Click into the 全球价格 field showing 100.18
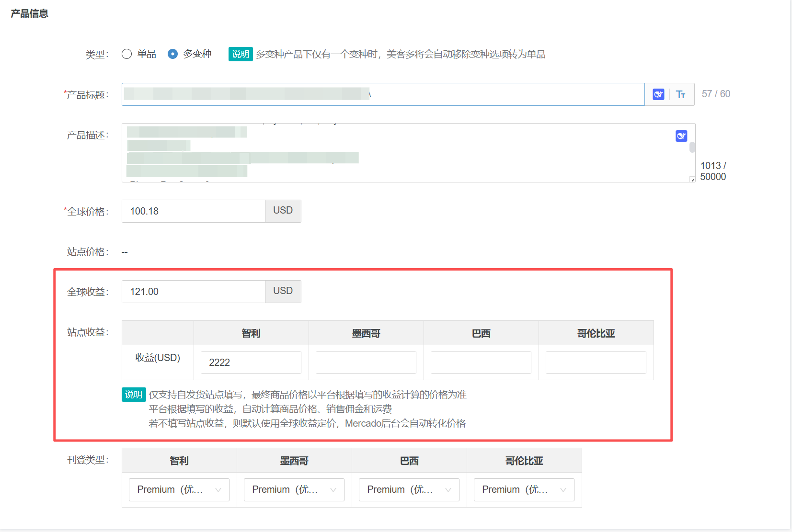The image size is (792, 532). 193,211
